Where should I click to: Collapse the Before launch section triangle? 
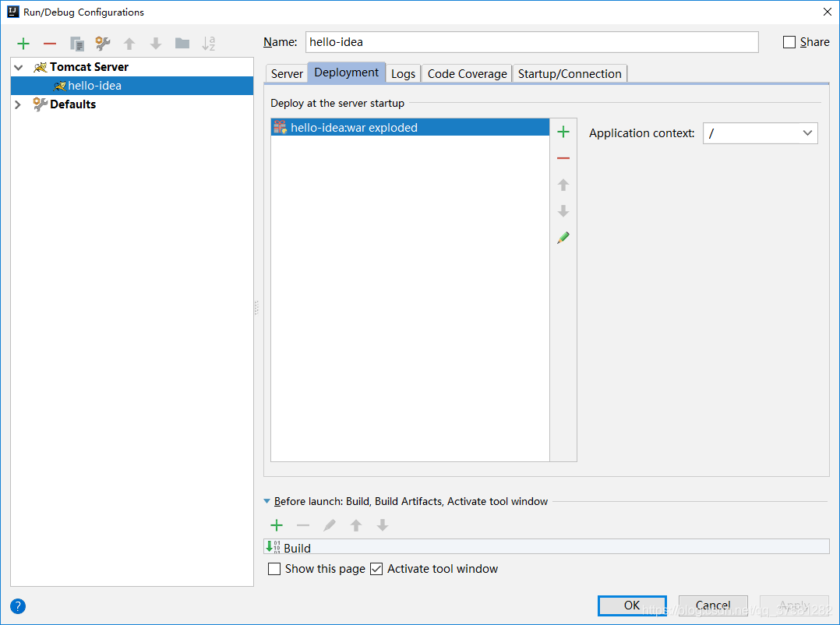(x=266, y=501)
